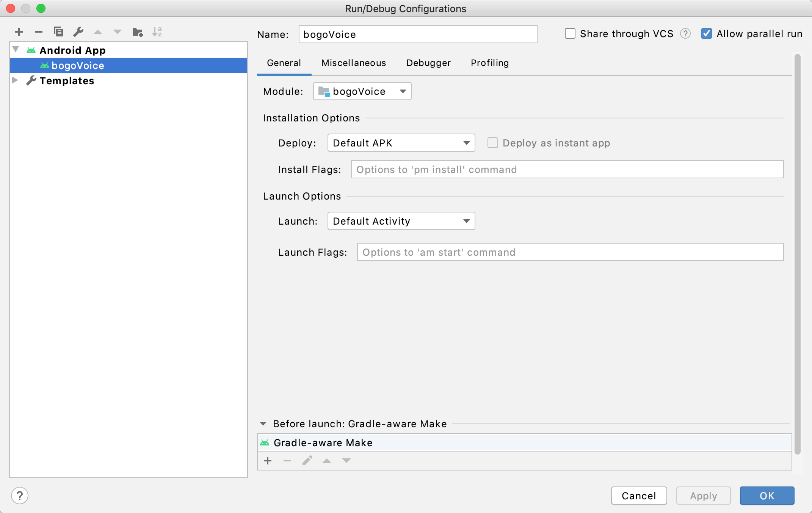Open the Module dropdown

tap(362, 91)
